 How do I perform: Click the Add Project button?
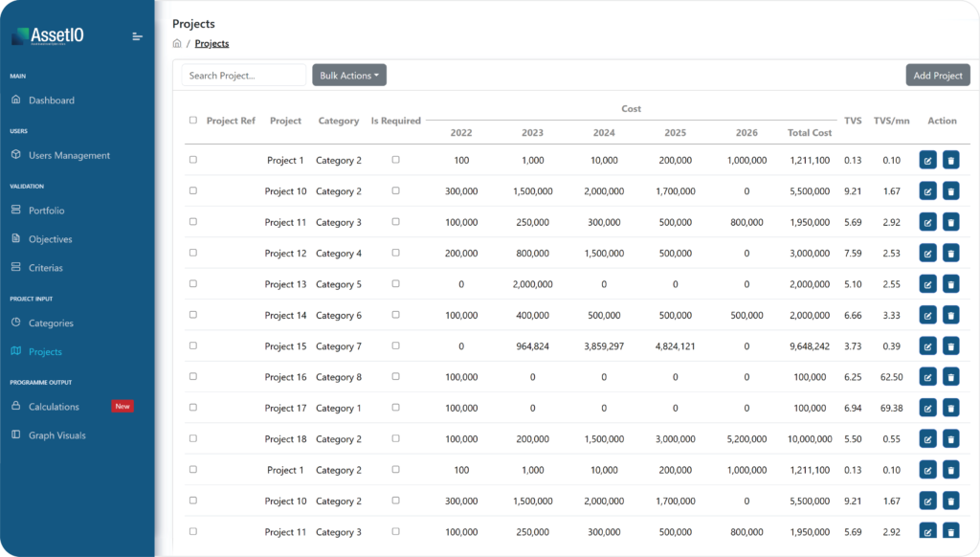938,75
